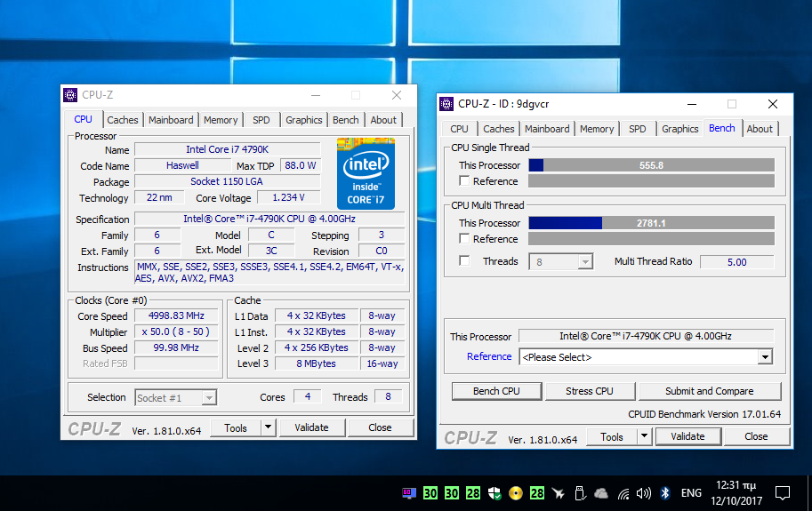Viewport: 812px width, 511px height.
Task: Open the Wi-Fi network tray icon
Action: click(x=623, y=493)
